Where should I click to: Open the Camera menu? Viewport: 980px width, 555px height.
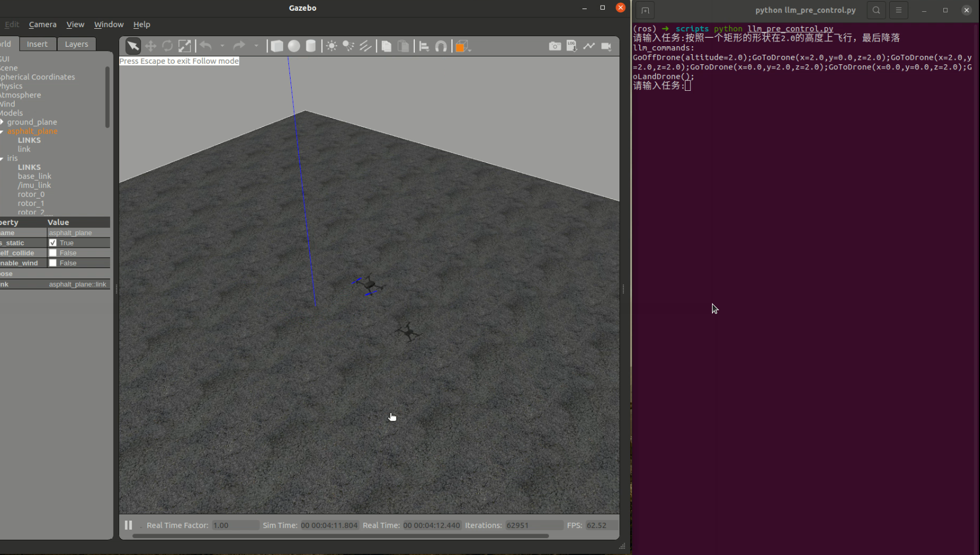(x=42, y=24)
